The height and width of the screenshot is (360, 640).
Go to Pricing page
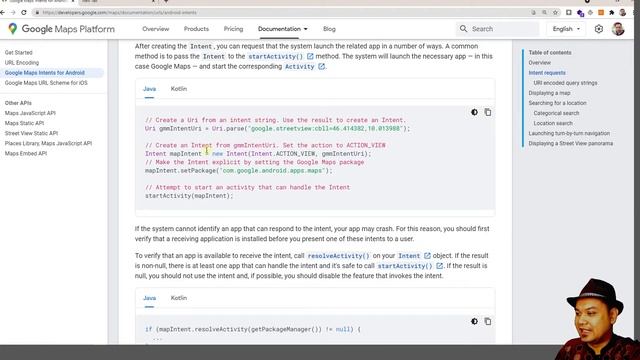[233, 29]
